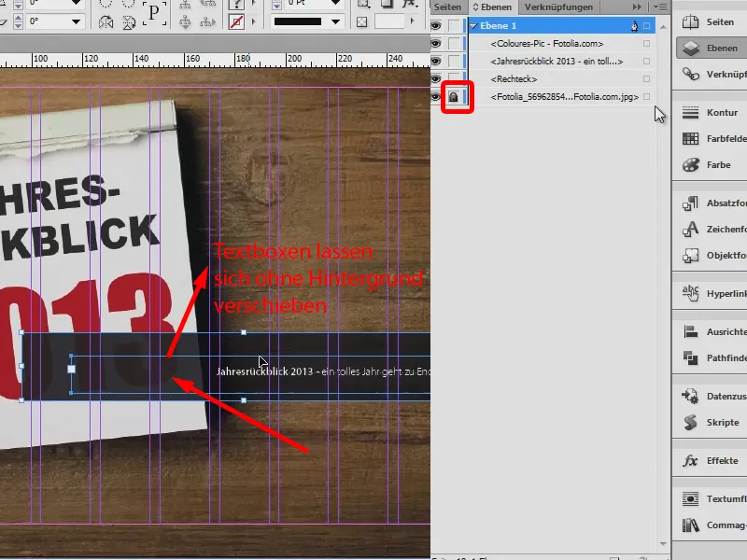Click the red-slash None fill icon

[237, 21]
